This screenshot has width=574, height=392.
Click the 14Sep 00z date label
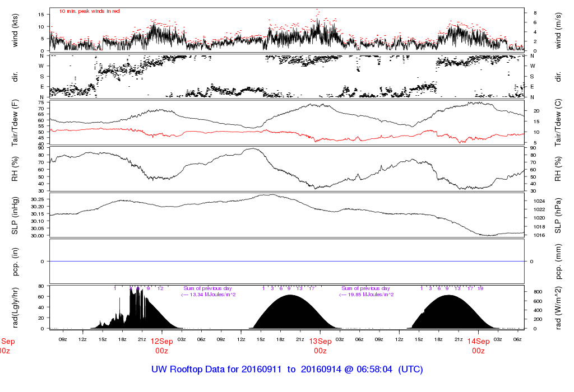coord(479,346)
